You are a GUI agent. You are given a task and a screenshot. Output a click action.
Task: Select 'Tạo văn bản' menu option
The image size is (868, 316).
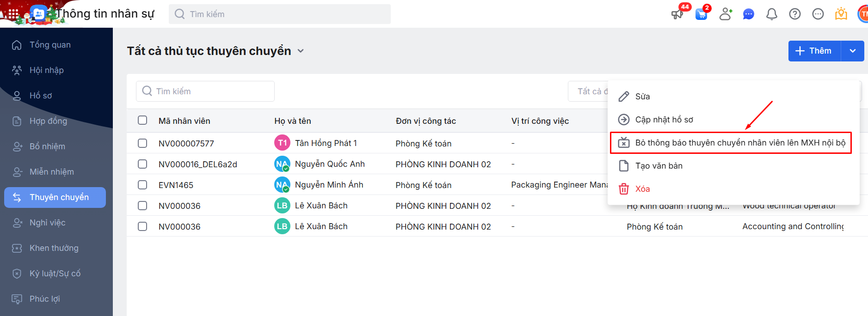click(x=659, y=166)
